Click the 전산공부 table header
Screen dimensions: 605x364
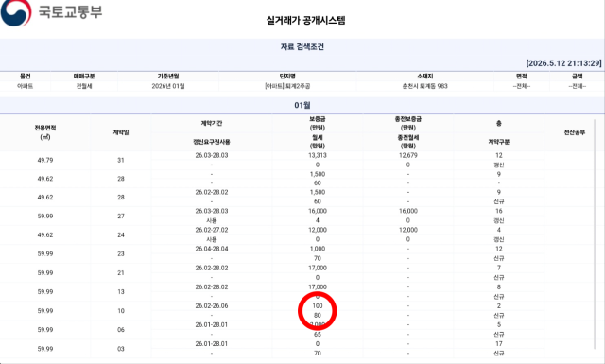(x=575, y=132)
